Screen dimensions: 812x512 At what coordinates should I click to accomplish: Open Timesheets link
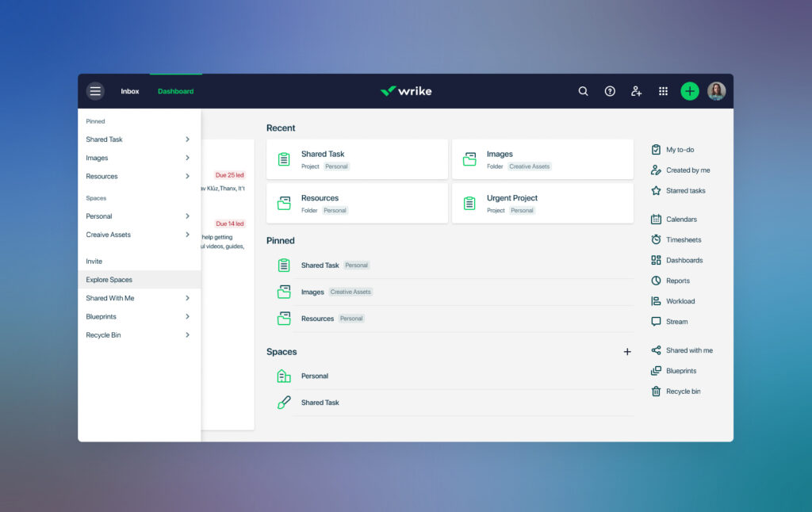coord(684,239)
